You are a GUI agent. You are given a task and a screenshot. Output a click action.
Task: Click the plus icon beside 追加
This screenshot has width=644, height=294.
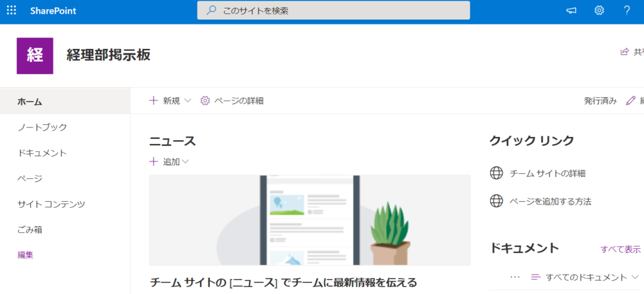click(x=153, y=162)
